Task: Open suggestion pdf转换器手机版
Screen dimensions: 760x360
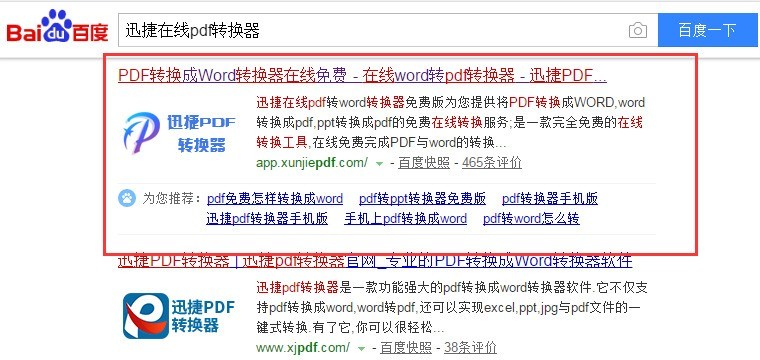Action: pyautogui.click(x=550, y=199)
